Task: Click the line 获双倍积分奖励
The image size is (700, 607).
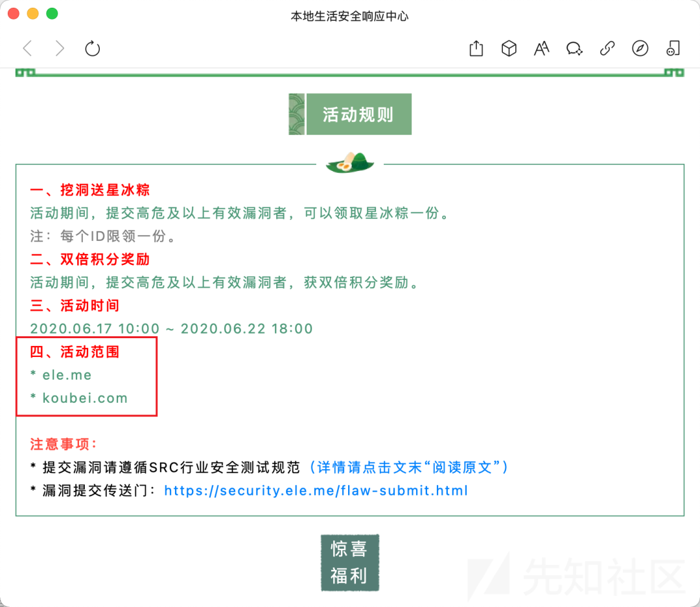Action: point(361,282)
